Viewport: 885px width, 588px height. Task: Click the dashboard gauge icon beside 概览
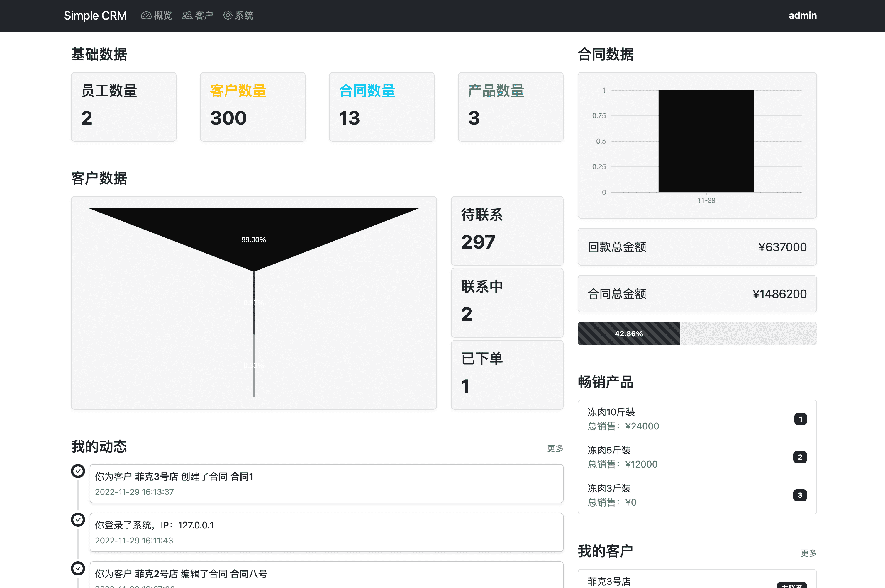[x=146, y=15]
